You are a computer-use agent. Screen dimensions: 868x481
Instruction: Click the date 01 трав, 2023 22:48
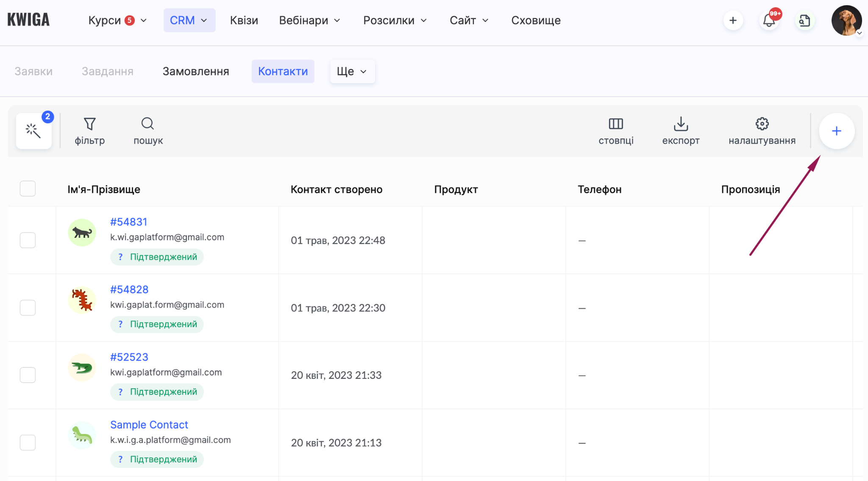(338, 241)
